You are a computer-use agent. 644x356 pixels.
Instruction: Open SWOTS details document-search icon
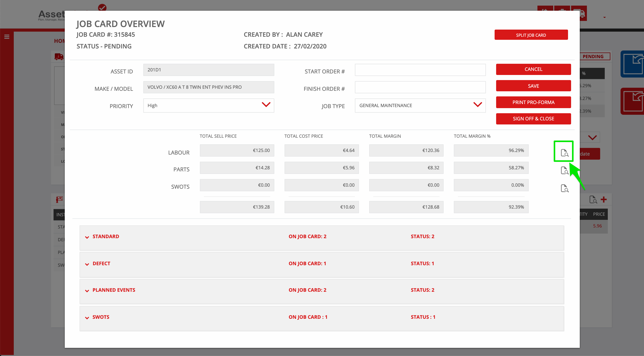click(564, 188)
